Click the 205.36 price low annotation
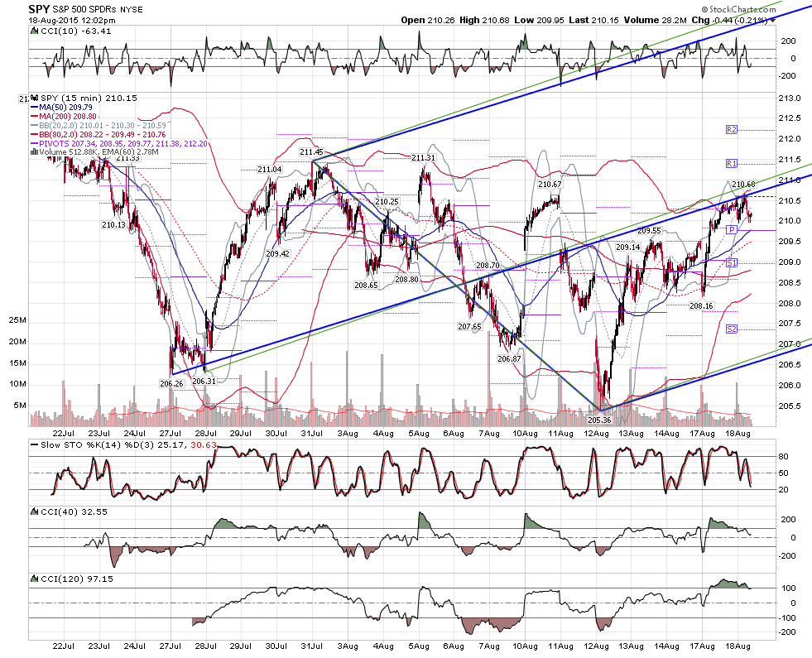The height and width of the screenshot is (658, 812). pos(599,420)
